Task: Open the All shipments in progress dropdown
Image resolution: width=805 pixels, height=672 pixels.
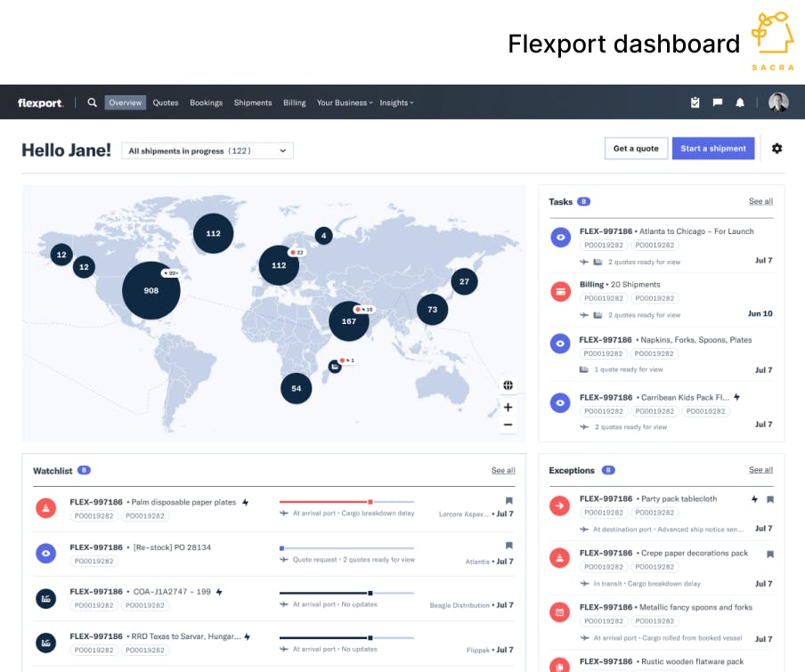Action: click(207, 150)
